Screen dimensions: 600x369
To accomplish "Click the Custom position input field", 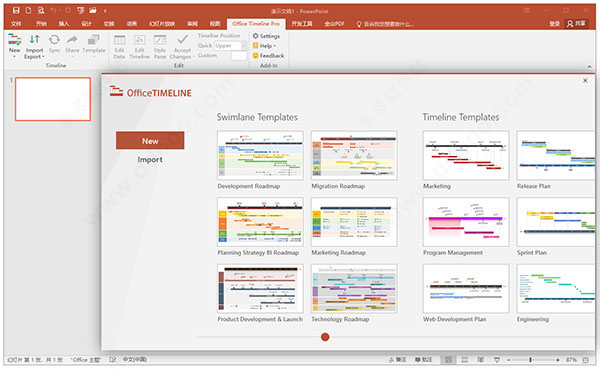I will point(239,56).
